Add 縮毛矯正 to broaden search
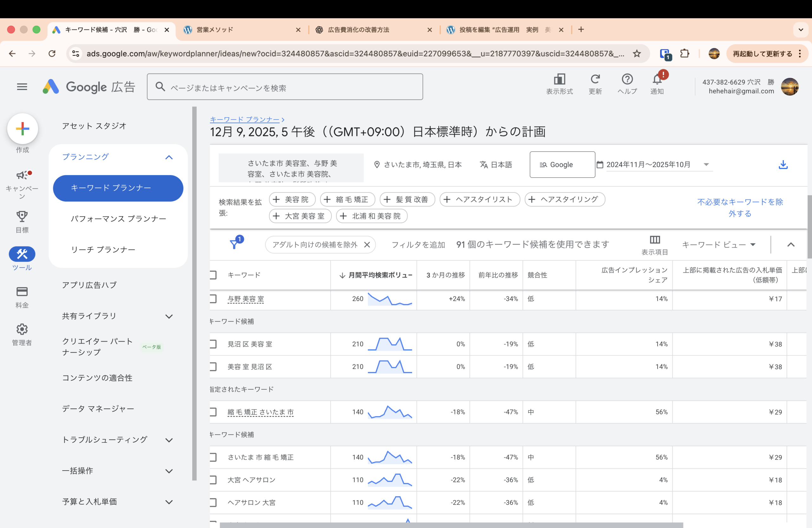The image size is (812, 528). [347, 199]
